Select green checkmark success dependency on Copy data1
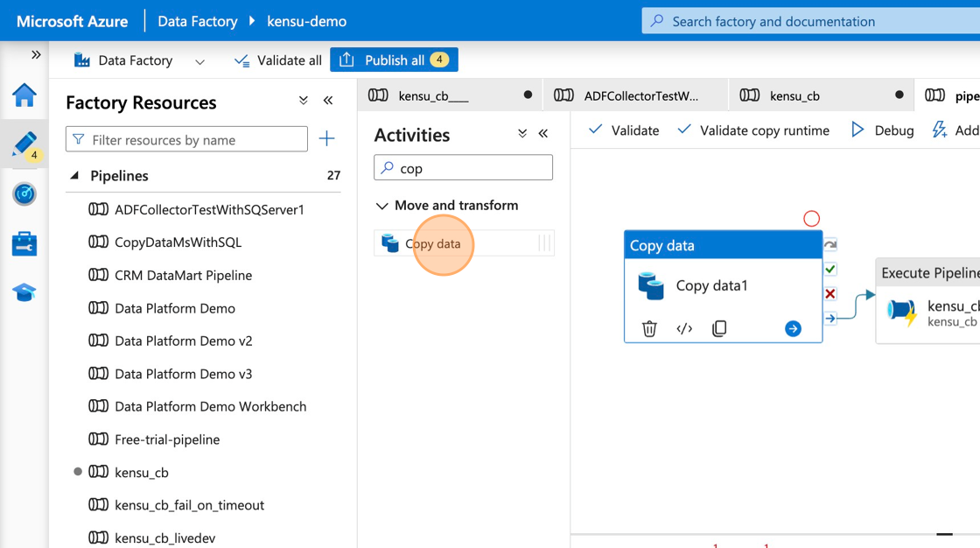 [830, 270]
